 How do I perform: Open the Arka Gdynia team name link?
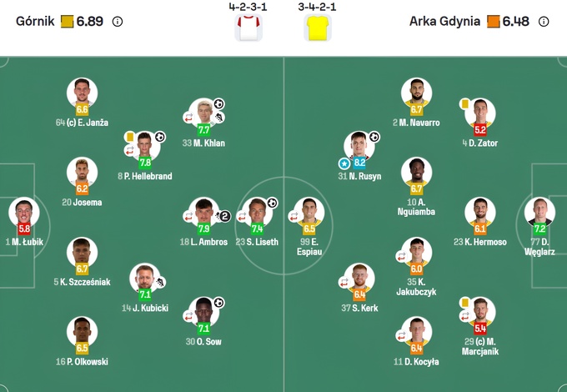point(444,22)
